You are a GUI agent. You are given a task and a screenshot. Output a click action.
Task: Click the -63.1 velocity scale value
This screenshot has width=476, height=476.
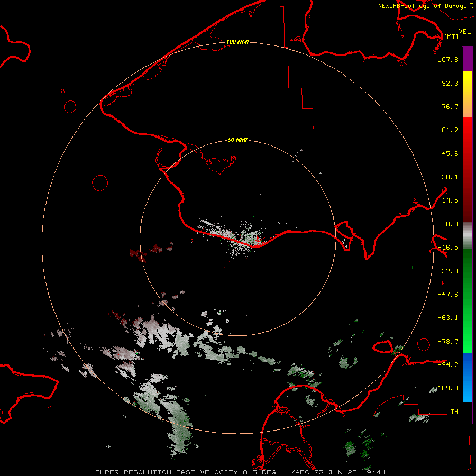[448, 318]
